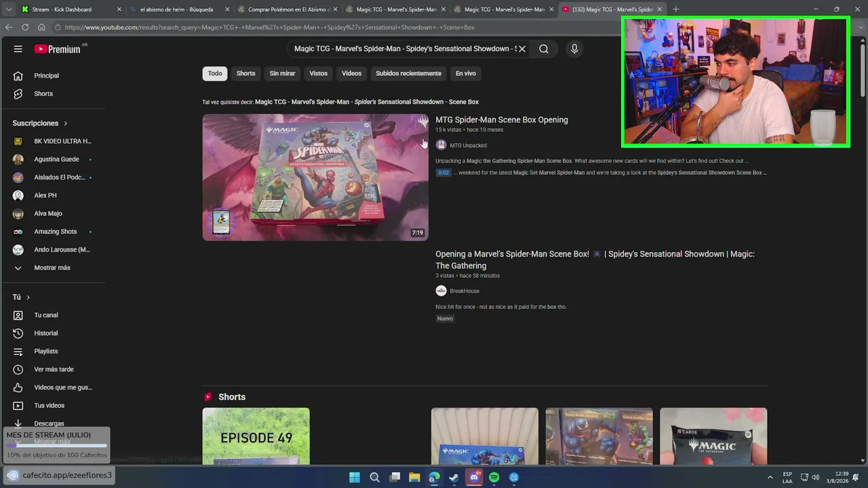Select the En vivo filter chip

pyautogui.click(x=466, y=73)
